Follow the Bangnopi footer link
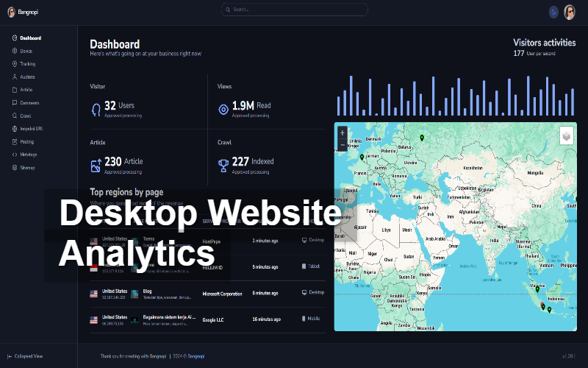The width and height of the screenshot is (588, 368). 196,356
